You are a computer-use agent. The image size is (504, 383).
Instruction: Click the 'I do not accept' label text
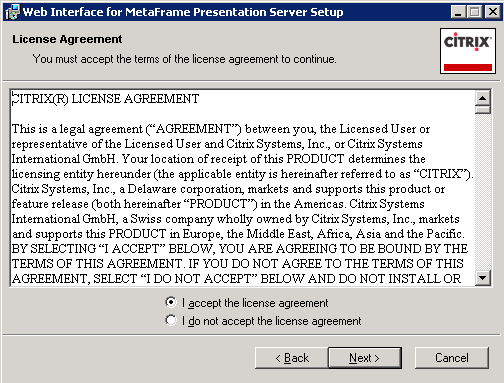[x=271, y=321]
